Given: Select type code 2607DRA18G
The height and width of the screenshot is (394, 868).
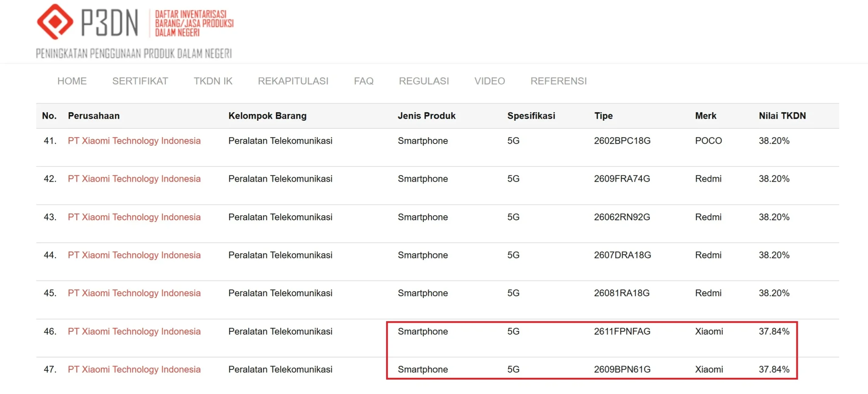Looking at the screenshot, I should pyautogui.click(x=622, y=255).
